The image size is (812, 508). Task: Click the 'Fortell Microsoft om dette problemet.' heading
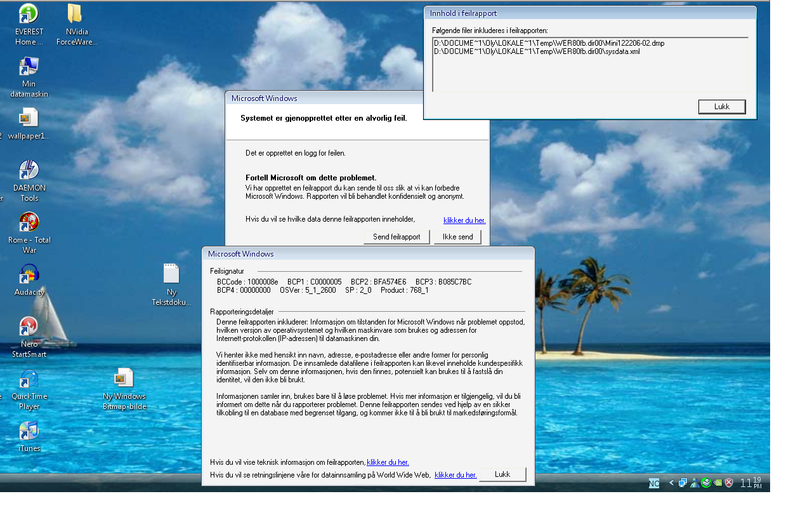pos(311,178)
